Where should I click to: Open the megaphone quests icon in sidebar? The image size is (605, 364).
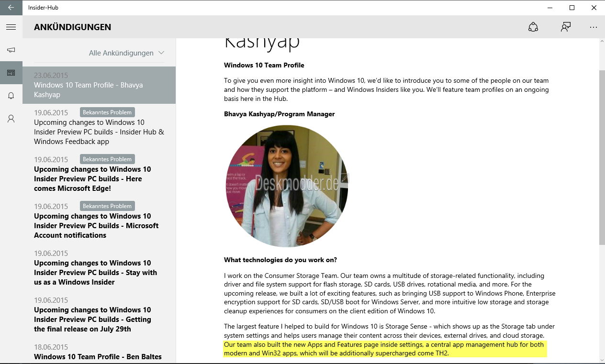coord(11,50)
